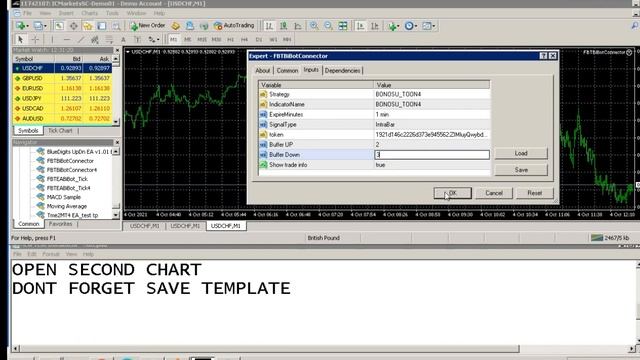Screen dimensions: 640x360
Task: Open the Tick Chart tab
Action: coord(60,131)
